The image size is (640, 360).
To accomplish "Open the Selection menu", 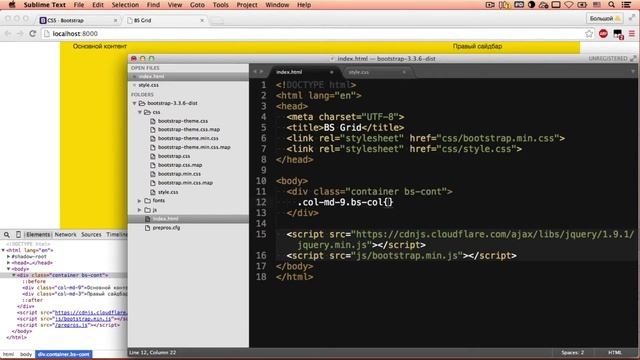I will 125,5.
